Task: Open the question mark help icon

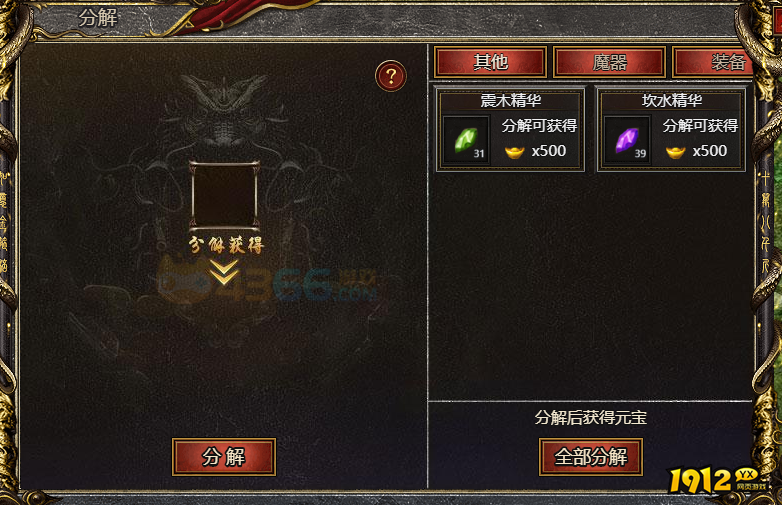Action: coord(391,76)
